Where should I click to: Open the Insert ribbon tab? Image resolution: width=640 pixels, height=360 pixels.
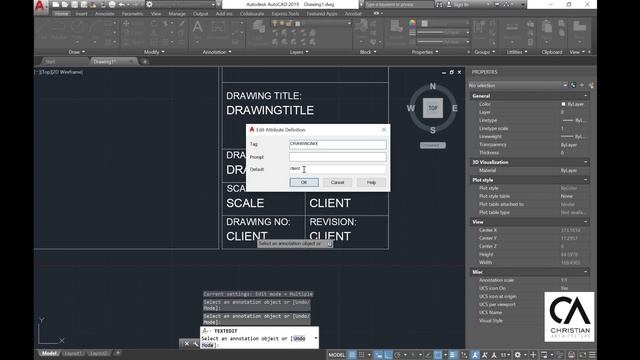(81, 13)
